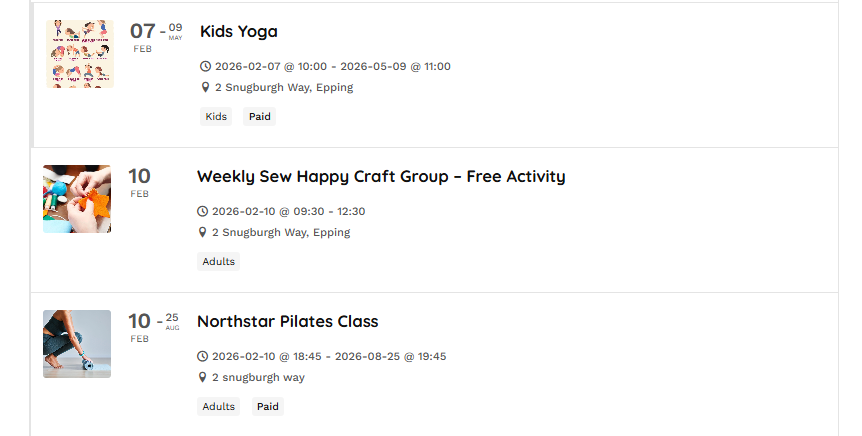This screenshot has height=436, width=862.
Task: Click the 07 Feb – 09 May date badge
Action: tap(156, 36)
